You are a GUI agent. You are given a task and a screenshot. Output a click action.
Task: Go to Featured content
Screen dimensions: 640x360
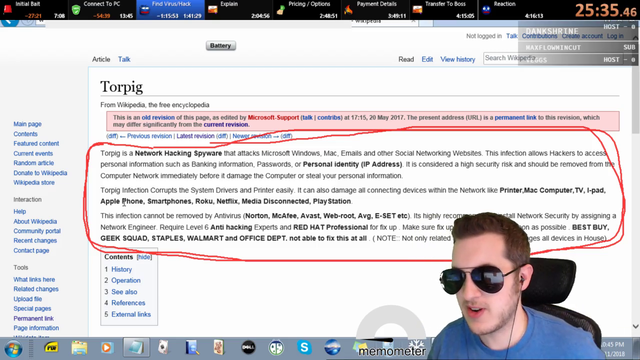point(36,144)
